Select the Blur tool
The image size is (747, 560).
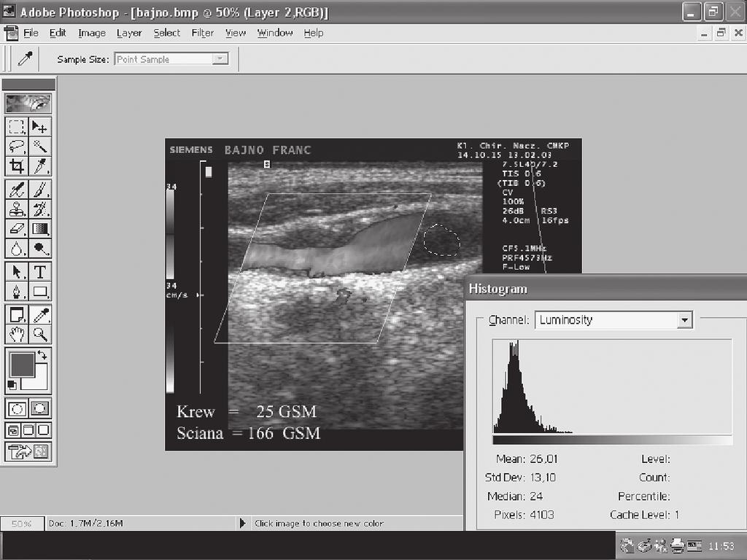pos(17,249)
